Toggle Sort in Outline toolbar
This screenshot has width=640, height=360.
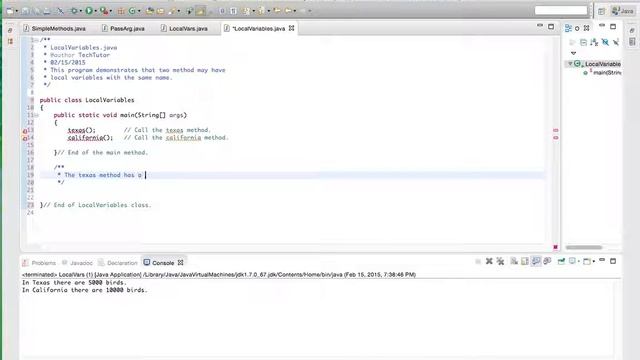(x=594, y=42)
